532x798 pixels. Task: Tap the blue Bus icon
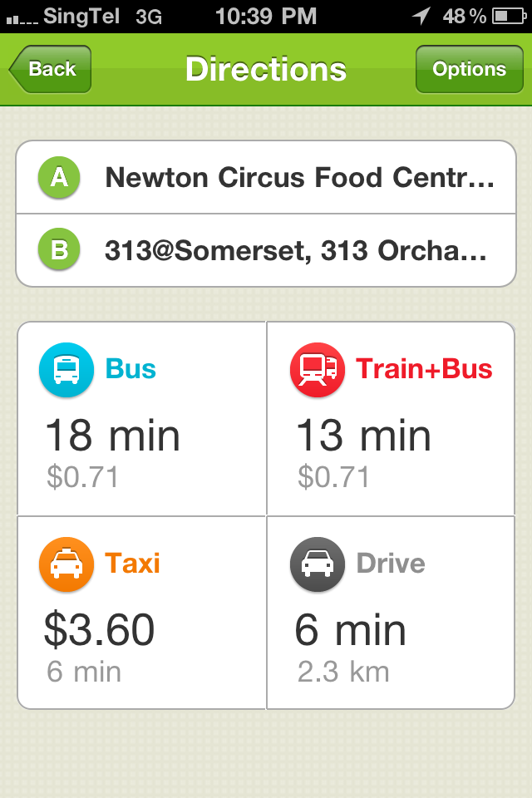coord(66,369)
